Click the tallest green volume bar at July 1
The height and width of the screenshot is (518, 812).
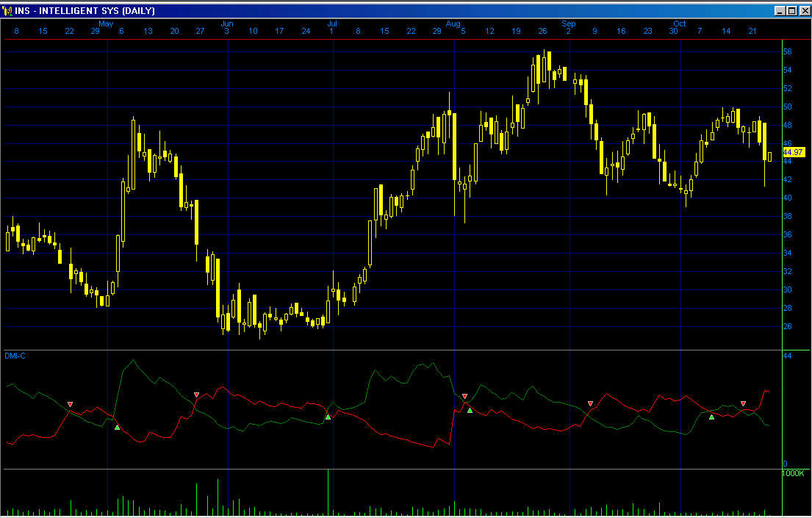coord(328,492)
